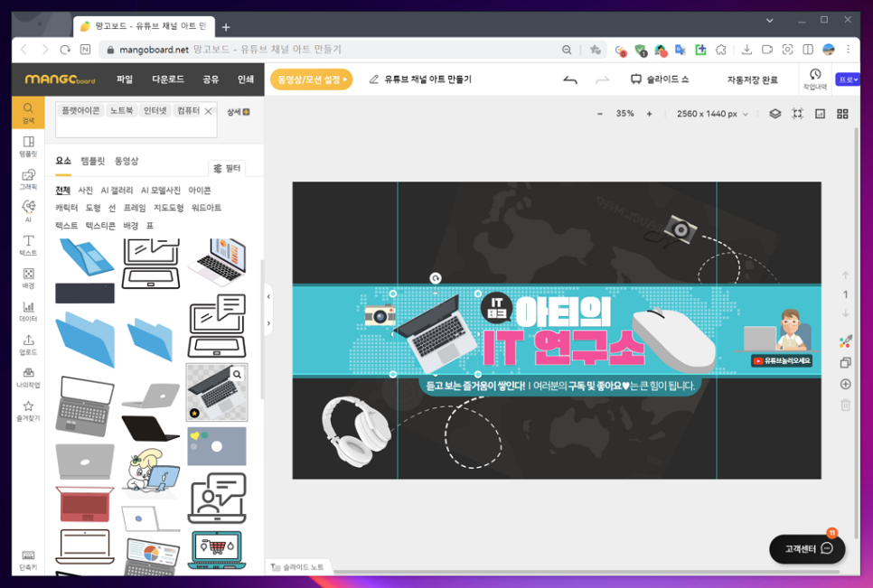The image size is (873, 588).
Task: Click the redo arrow in the toolbar
Action: click(602, 80)
